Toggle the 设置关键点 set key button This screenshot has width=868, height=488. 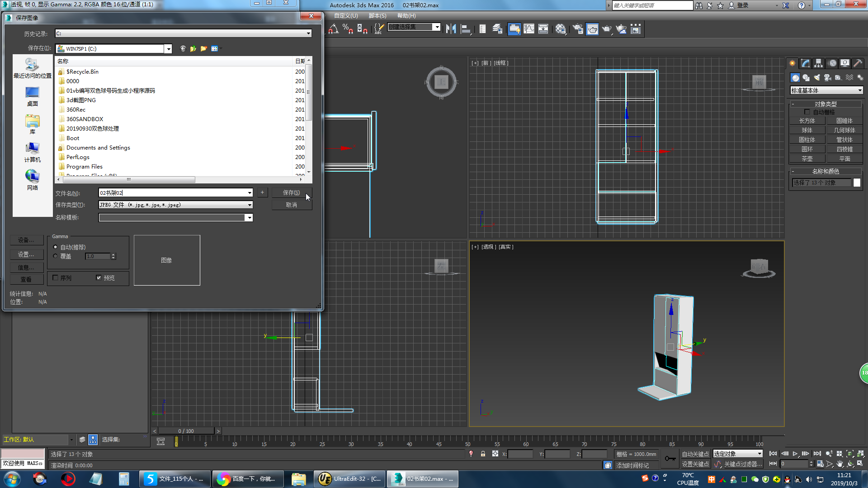point(695,464)
